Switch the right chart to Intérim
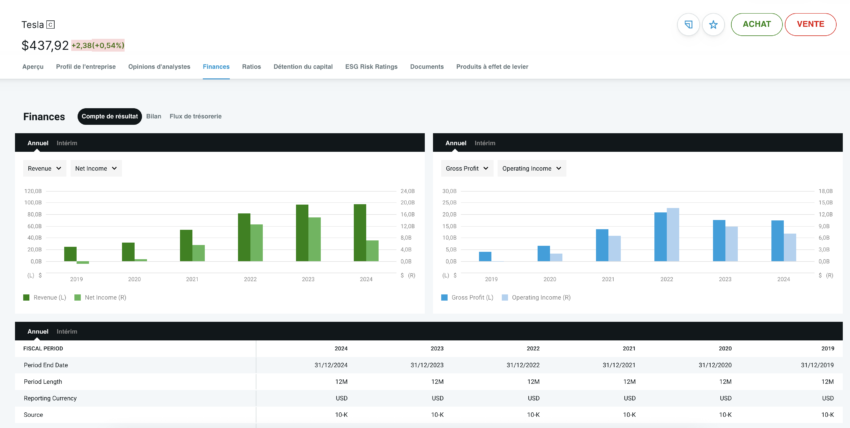 pos(485,143)
